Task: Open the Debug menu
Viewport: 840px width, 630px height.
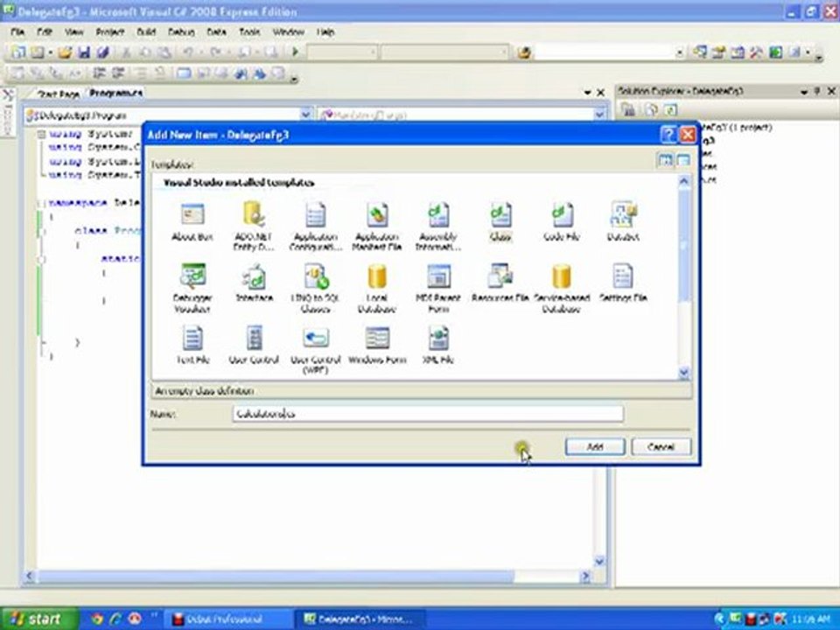Action: pos(181,32)
